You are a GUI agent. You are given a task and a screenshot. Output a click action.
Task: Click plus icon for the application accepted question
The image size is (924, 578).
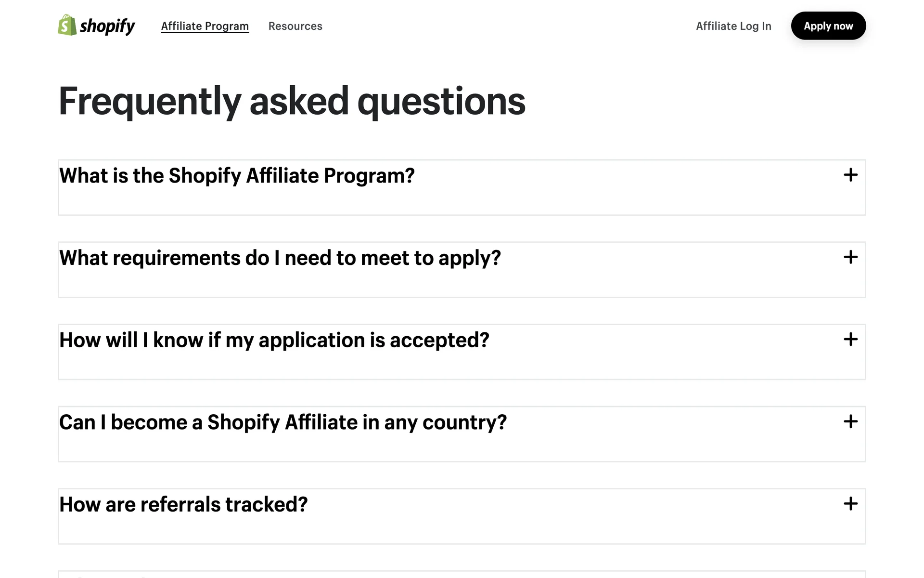point(850,340)
